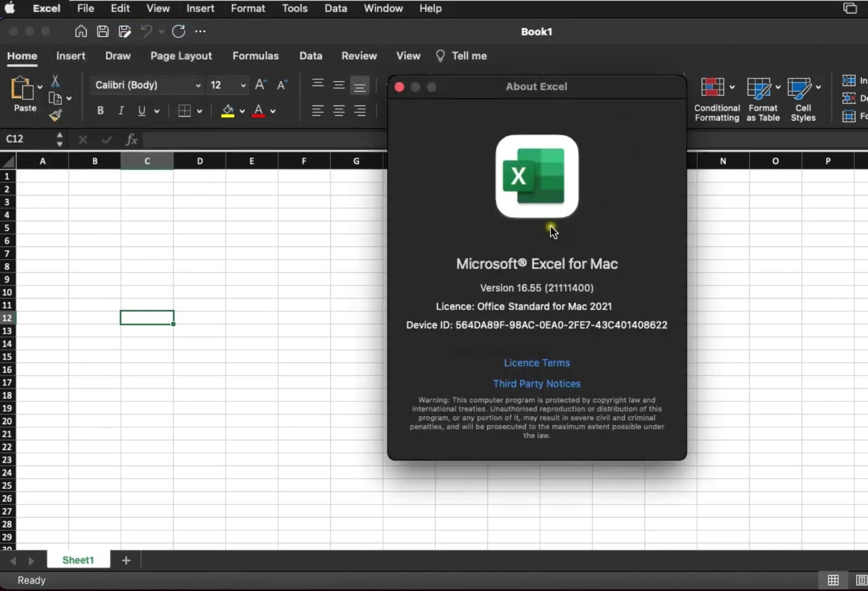This screenshot has height=591, width=868.
Task: Open the Insert ribbon tab
Action: click(x=71, y=56)
